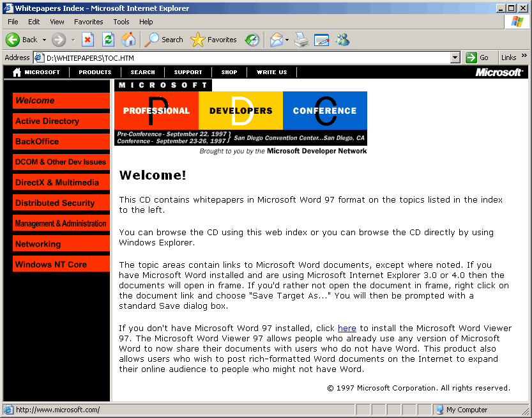Viewport: 532px width, 418px height.
Task: Click the page icon in Address bar
Action: 40,58
